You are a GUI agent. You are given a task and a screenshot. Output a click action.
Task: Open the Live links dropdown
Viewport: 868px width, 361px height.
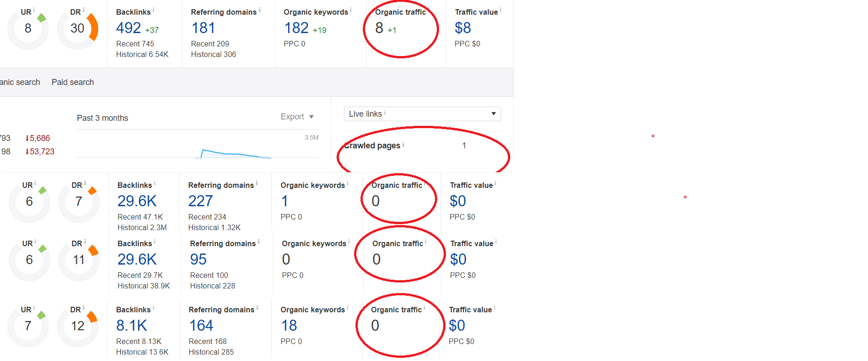422,114
